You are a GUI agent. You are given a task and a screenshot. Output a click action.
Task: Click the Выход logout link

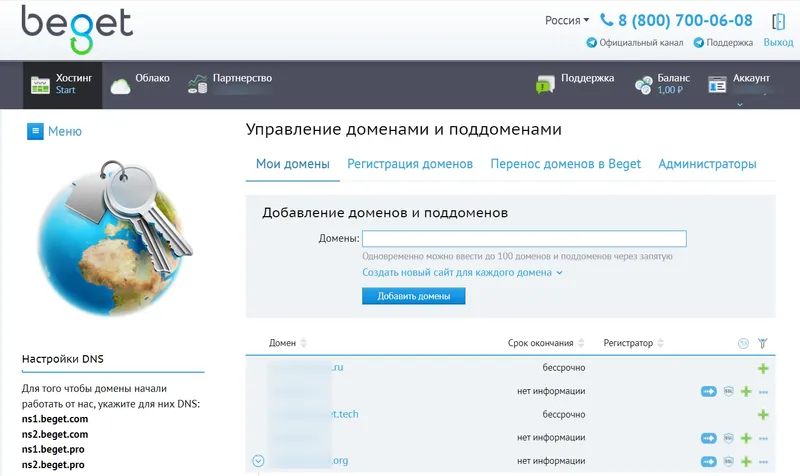pyautogui.click(x=778, y=42)
